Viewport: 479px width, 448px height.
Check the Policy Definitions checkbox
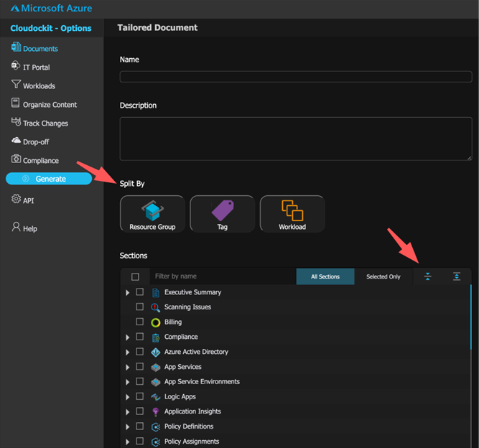139,426
